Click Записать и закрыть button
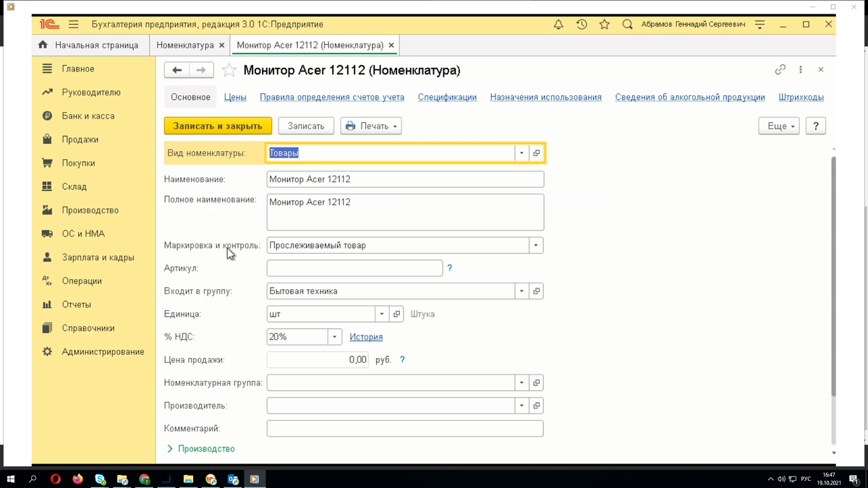The image size is (868, 488). click(218, 126)
